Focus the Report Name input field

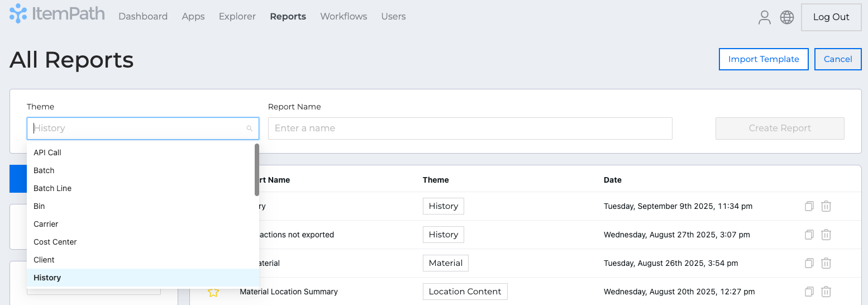coord(470,128)
